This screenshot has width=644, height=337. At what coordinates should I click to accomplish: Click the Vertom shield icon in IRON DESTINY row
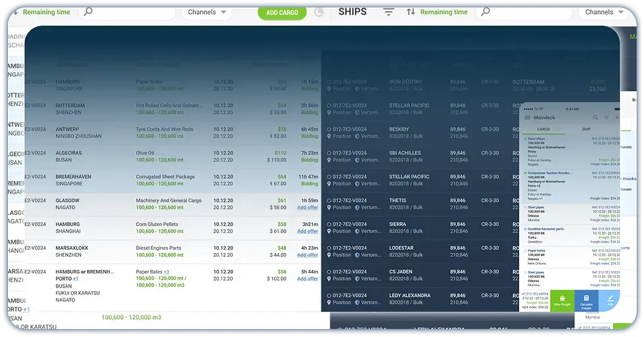[x=357, y=89]
